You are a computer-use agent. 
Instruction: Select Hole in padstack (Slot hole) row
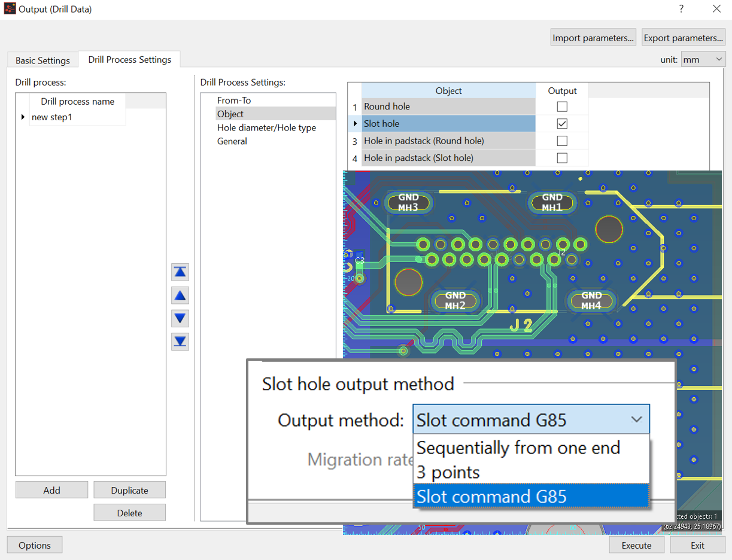(x=449, y=158)
